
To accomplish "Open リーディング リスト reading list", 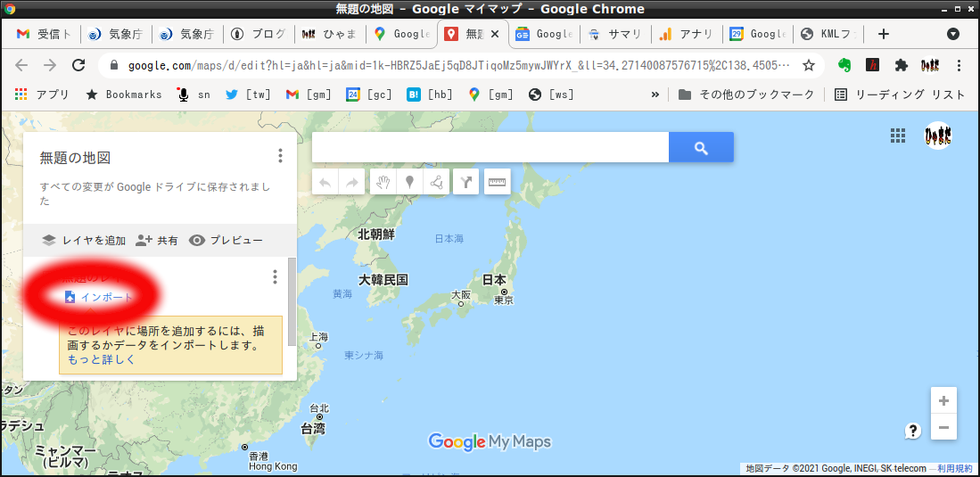I will 900,95.
